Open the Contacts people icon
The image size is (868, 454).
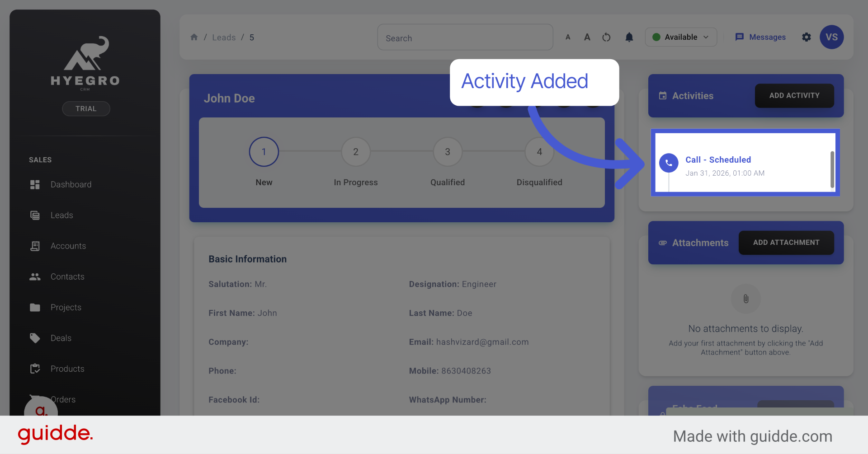(x=35, y=276)
